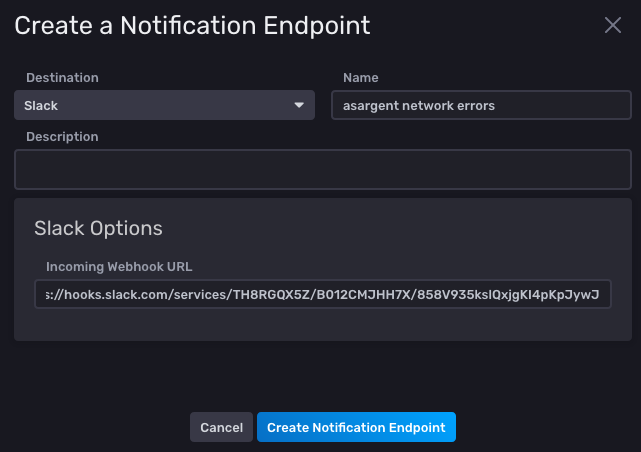Focus the Incoming Webhook URL field
Image resolution: width=641 pixels, height=452 pixels.
click(x=322, y=294)
